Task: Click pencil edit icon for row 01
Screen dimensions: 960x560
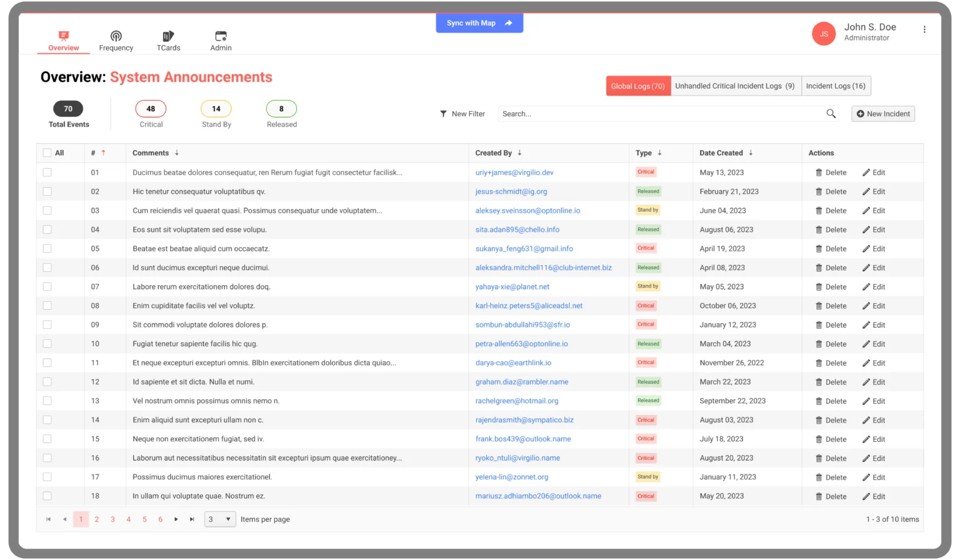Action: pos(866,172)
